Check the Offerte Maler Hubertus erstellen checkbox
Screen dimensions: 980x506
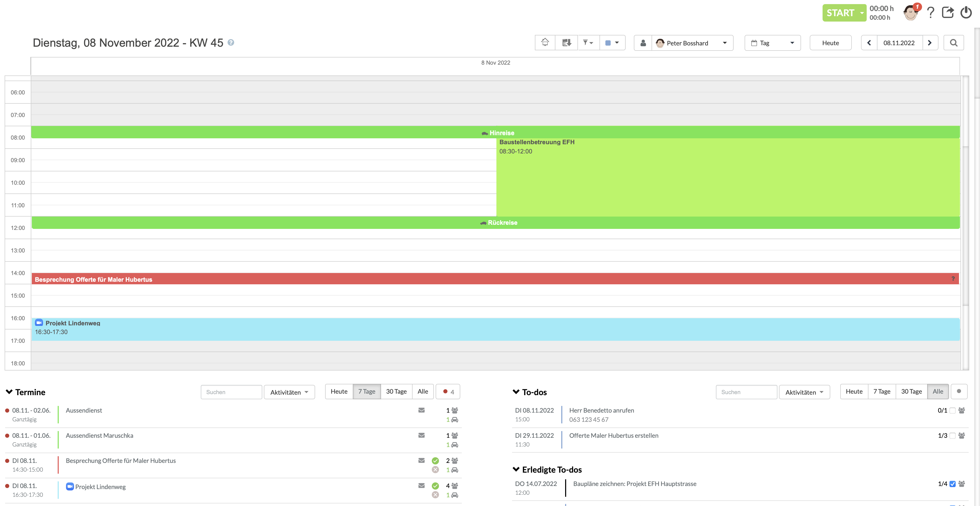coord(952,435)
